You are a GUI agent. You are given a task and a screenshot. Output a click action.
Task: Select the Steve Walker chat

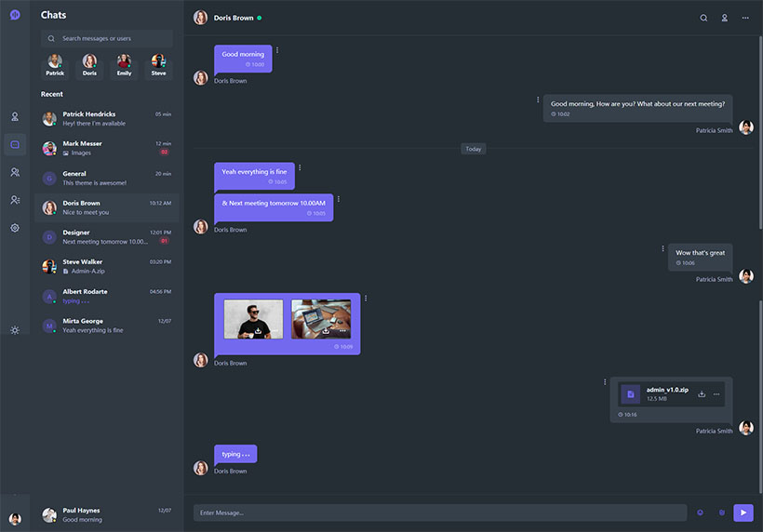click(x=107, y=267)
